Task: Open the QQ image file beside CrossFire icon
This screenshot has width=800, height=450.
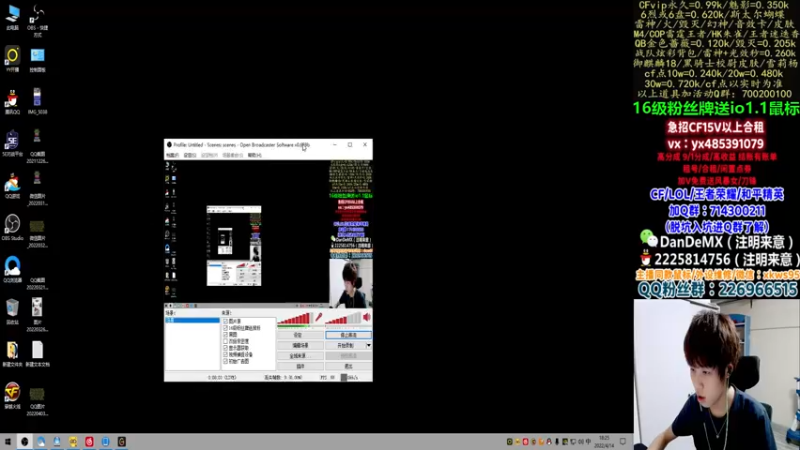Action: tap(37, 402)
